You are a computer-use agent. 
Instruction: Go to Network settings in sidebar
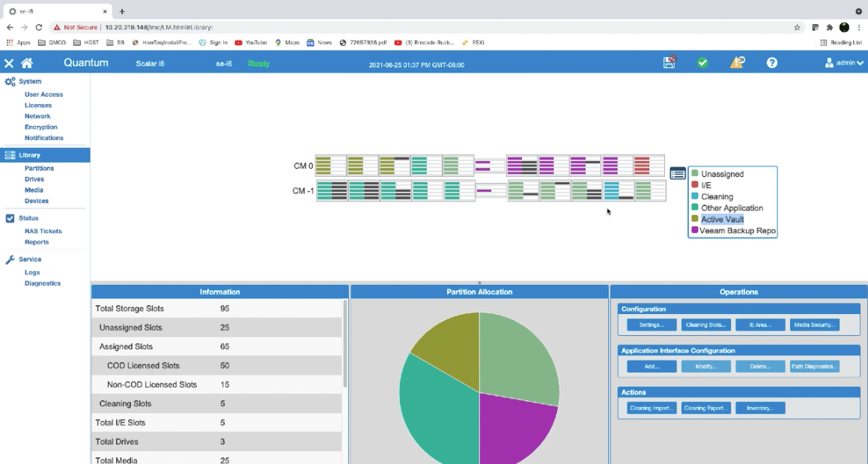(37, 116)
